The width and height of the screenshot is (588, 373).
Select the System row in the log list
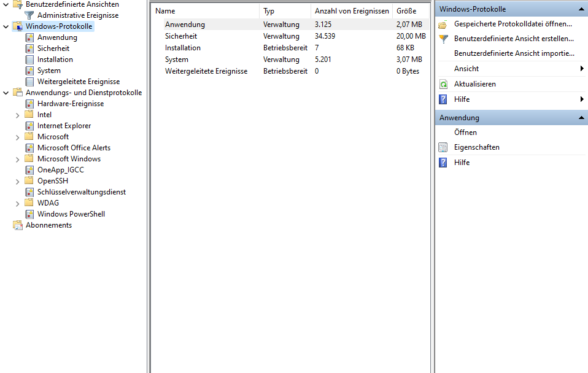(177, 60)
